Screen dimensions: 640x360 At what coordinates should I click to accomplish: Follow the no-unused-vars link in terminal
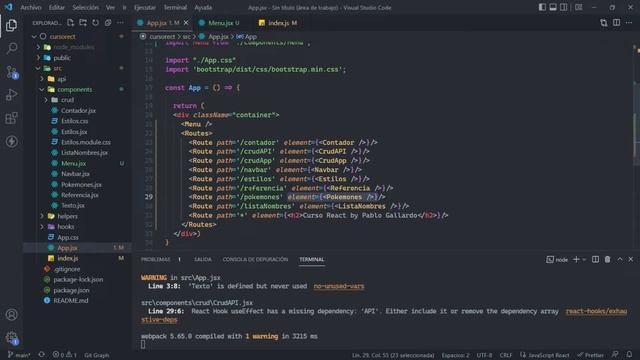(339, 287)
